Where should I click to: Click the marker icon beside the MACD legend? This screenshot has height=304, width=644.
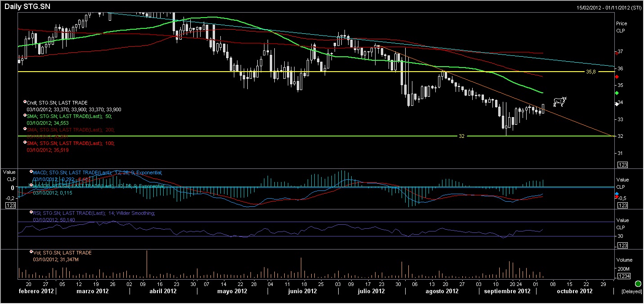31,172
